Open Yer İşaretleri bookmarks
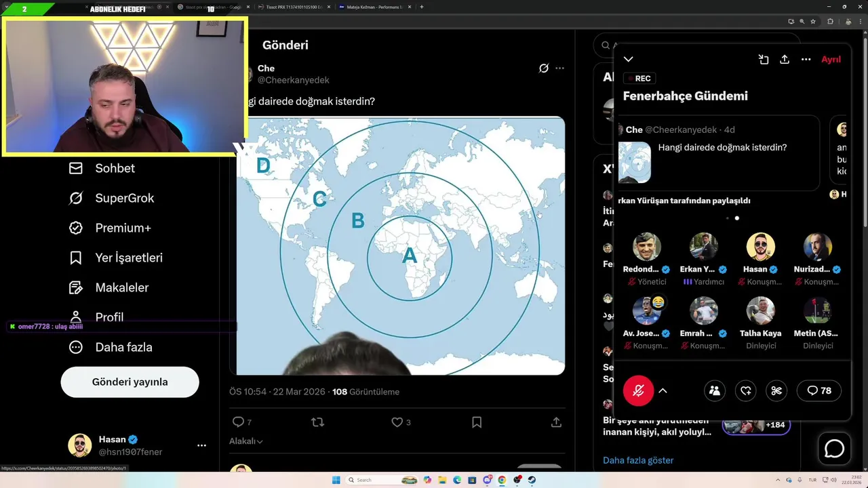Screen dimensions: 868x488 pos(115,258)
